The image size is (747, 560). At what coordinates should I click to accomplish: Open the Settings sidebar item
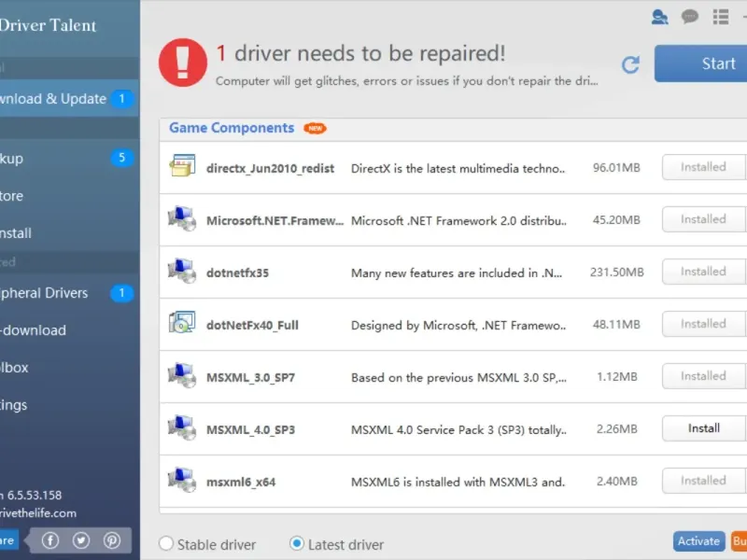click(x=69, y=405)
